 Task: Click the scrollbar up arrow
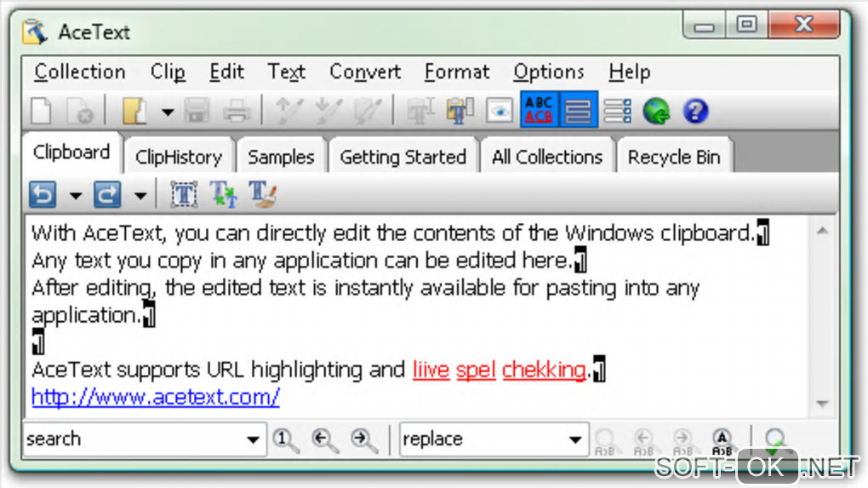[823, 231]
